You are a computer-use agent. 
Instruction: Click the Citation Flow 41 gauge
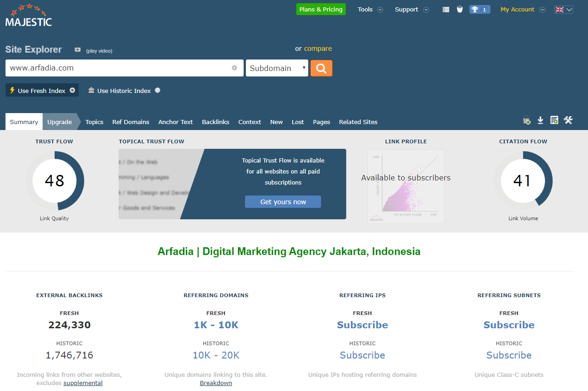point(523,181)
